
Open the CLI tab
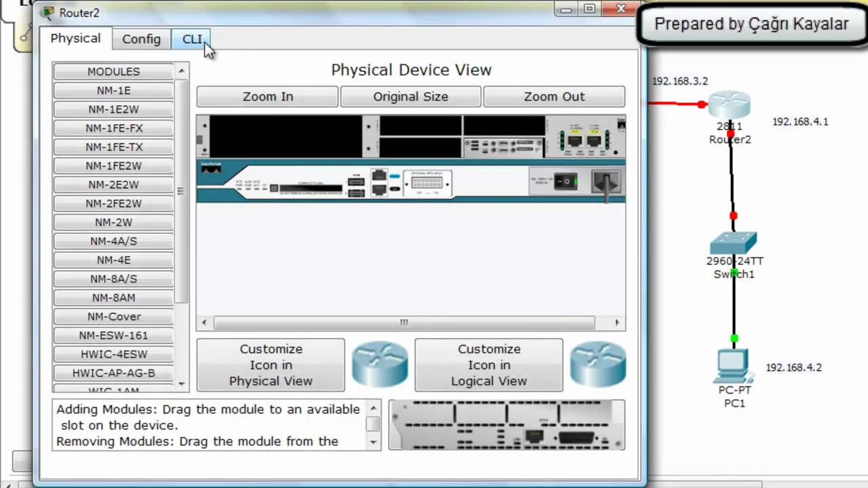[x=192, y=39]
